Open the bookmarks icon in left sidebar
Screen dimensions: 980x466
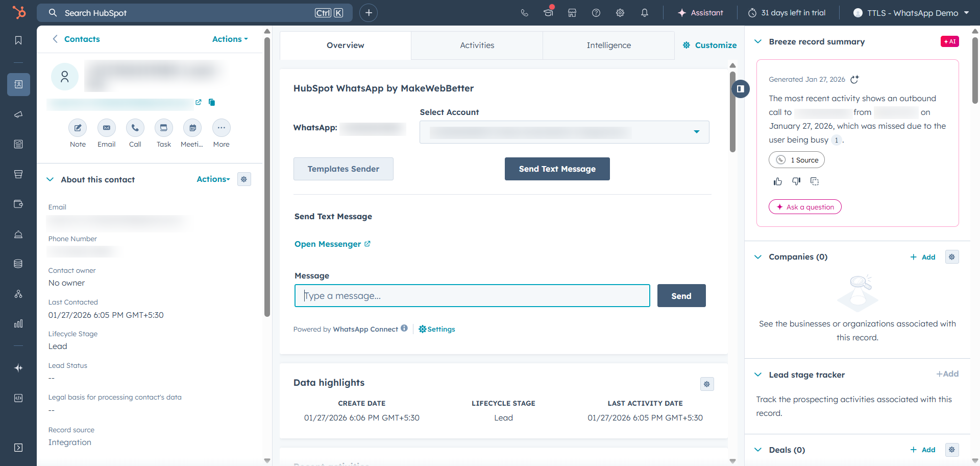pyautogui.click(x=18, y=40)
